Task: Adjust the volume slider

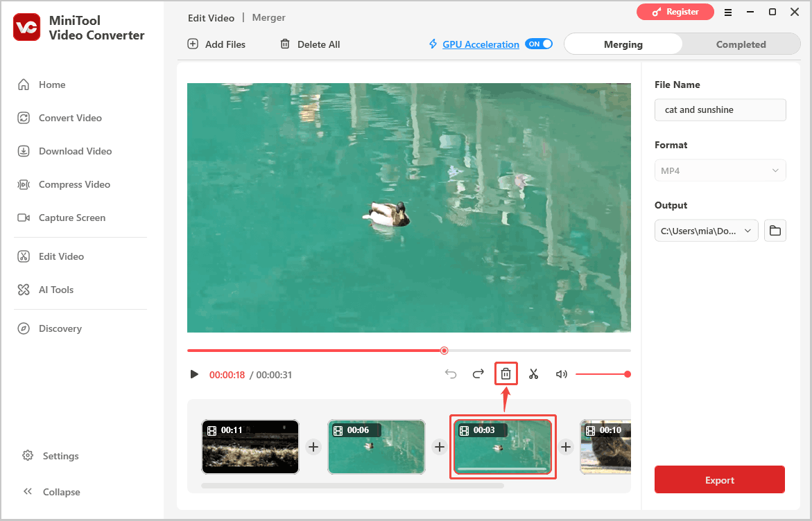Action: 603,374
